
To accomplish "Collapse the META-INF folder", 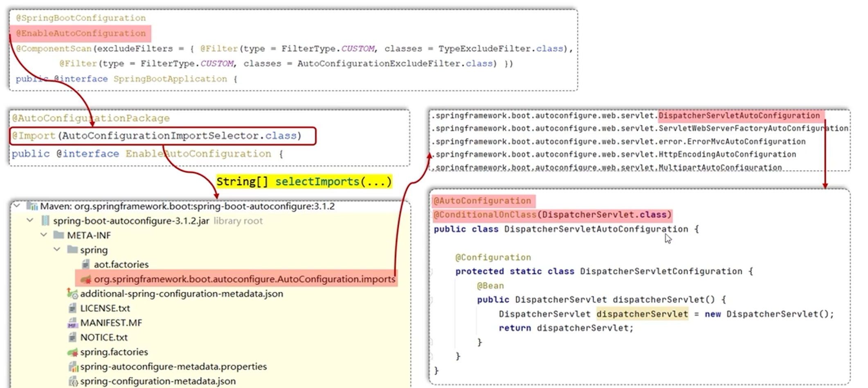I will tap(44, 235).
